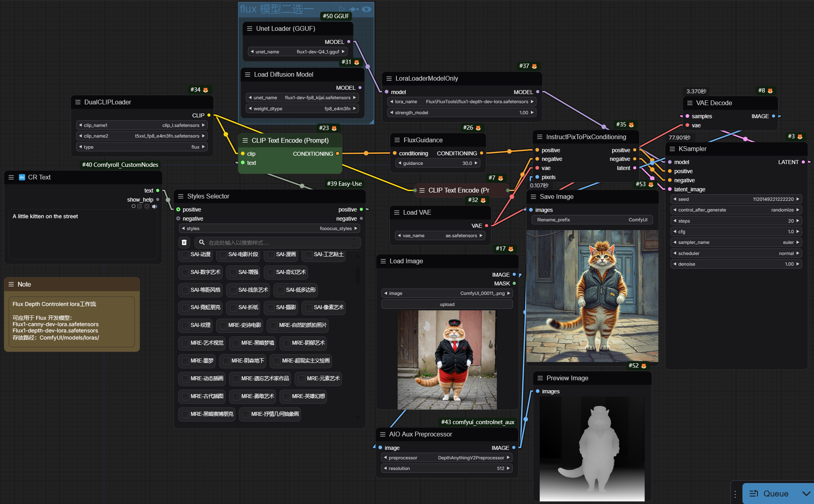This screenshot has height=504, width=814.
Task: Click the speaker icon on the CR Text node
Action: pos(155,206)
